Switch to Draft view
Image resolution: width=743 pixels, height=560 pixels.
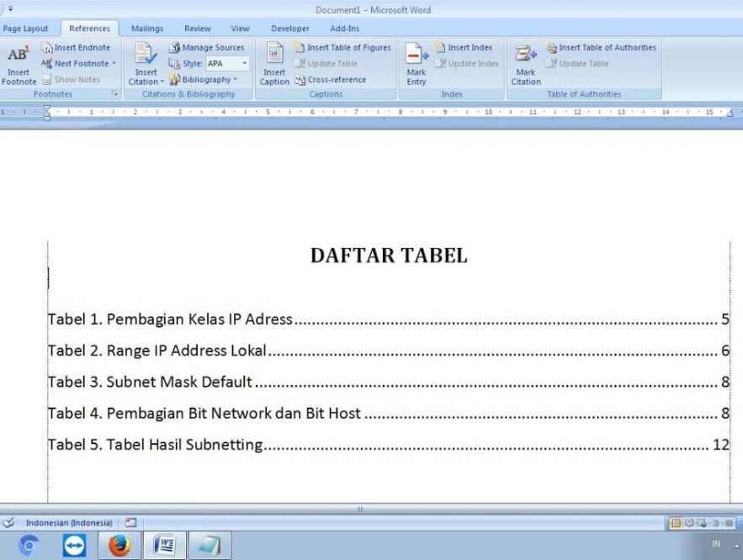tap(729, 523)
